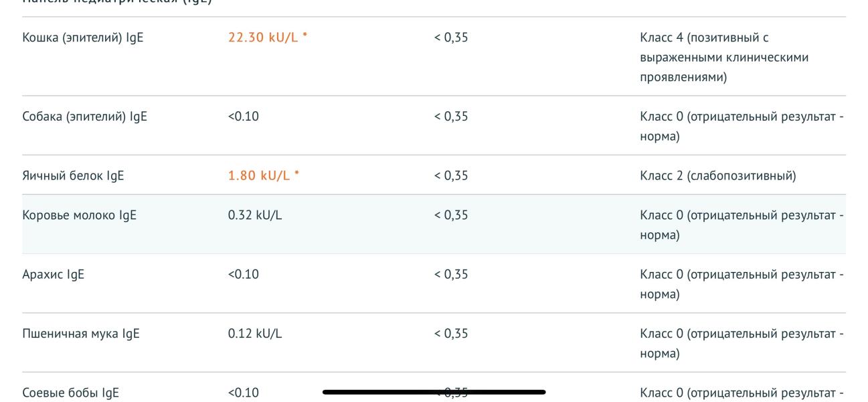Click the 0.12 kU/L wheat flour value
The width and height of the screenshot is (868, 402).
[x=255, y=334]
